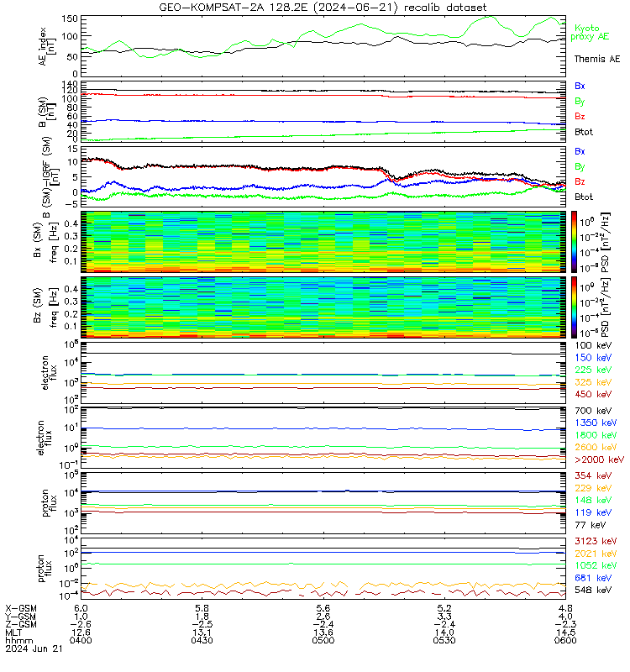Click the 354 keV proton legend label
The width and height of the screenshot is (630, 672).
point(593,475)
